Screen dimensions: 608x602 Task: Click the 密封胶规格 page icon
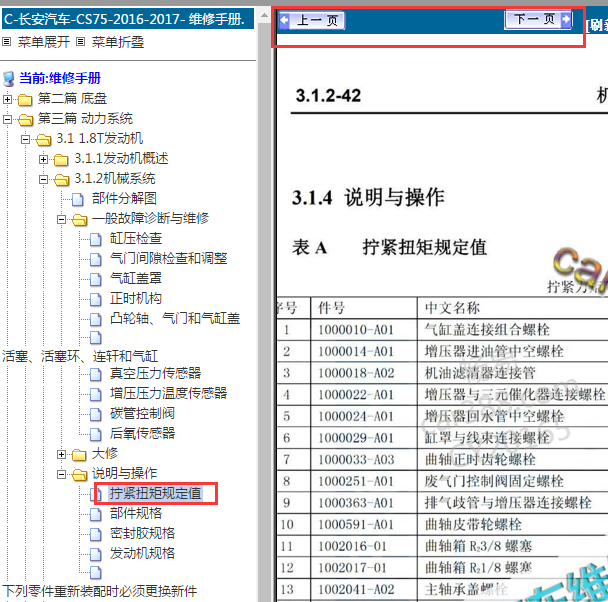pyautogui.click(x=96, y=535)
